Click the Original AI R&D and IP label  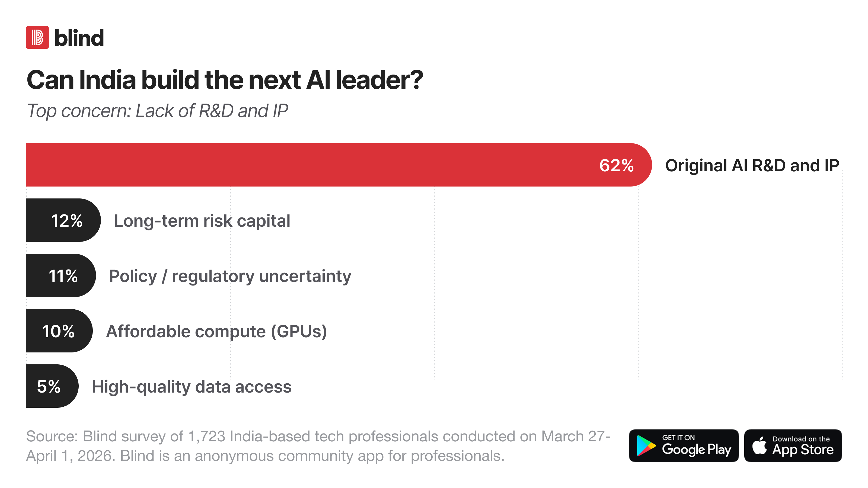(752, 166)
